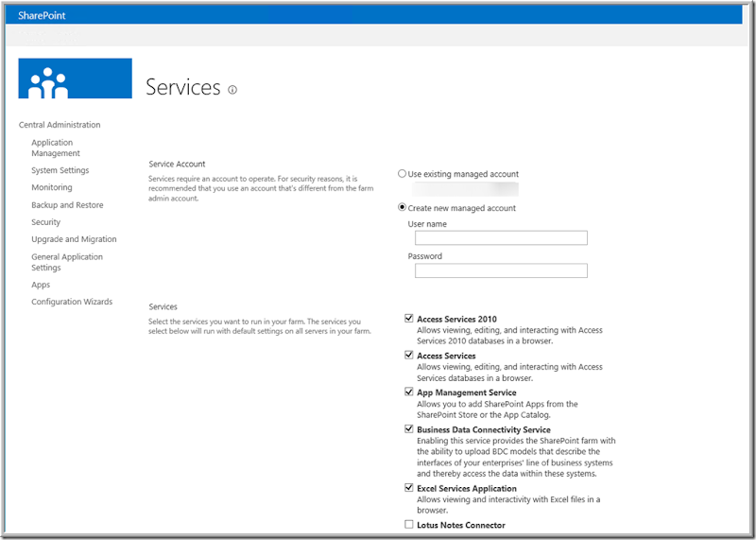Open Central Administration in the left navigation
756x540 pixels.
pyautogui.click(x=60, y=125)
